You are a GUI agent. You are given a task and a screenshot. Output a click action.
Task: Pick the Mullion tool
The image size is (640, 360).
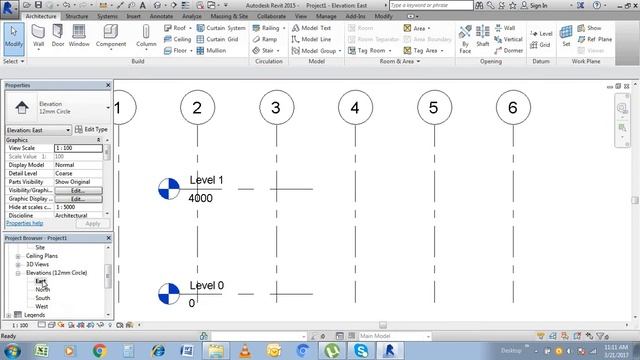coord(211,51)
